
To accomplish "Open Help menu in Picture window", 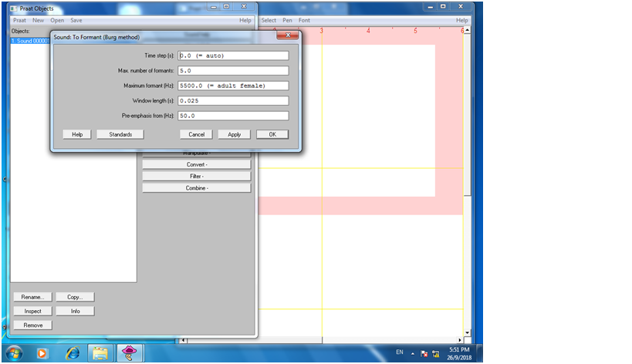I will tap(462, 20).
